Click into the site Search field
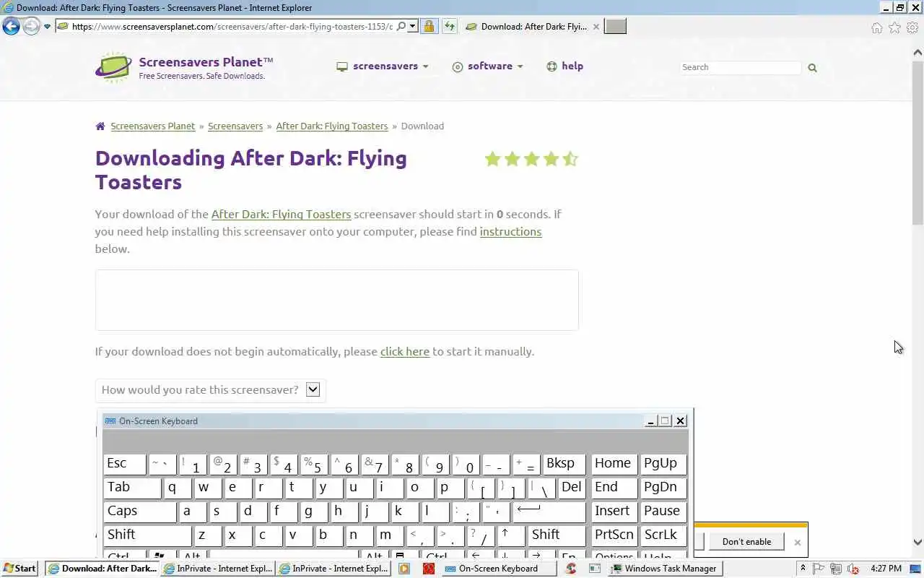924x578 pixels. (741, 67)
